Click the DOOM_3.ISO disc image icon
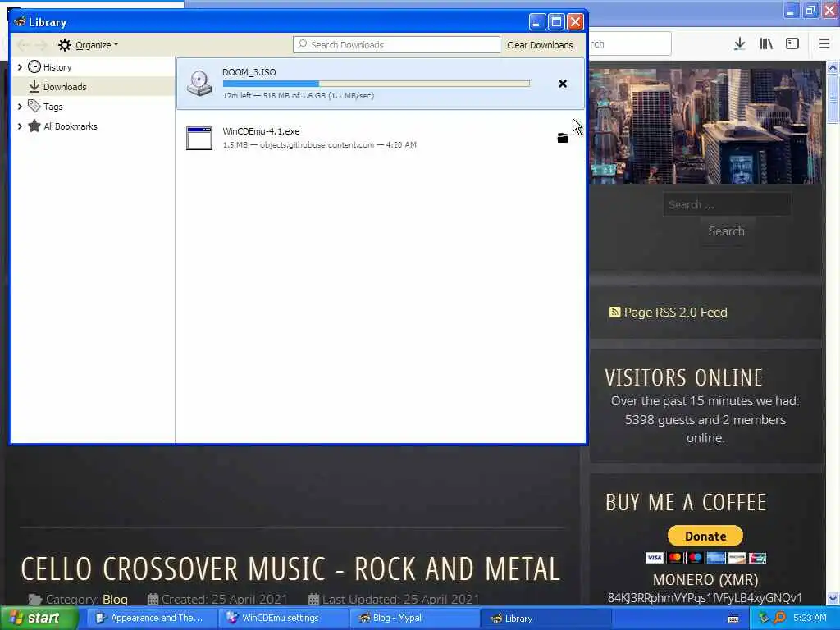 click(199, 84)
